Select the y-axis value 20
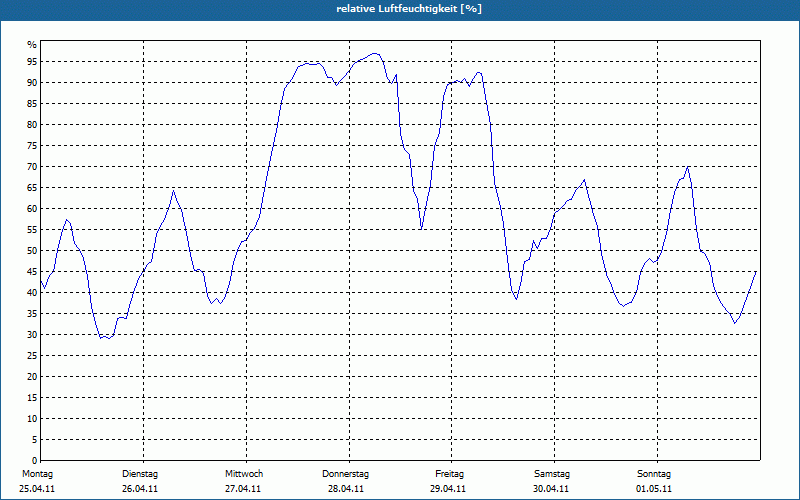Image resolution: width=800 pixels, height=500 pixels. 32,377
